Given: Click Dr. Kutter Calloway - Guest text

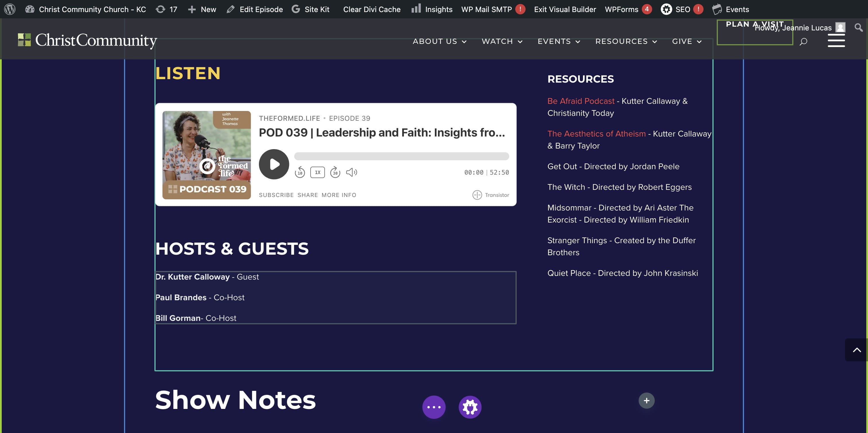Looking at the screenshot, I should click(207, 277).
